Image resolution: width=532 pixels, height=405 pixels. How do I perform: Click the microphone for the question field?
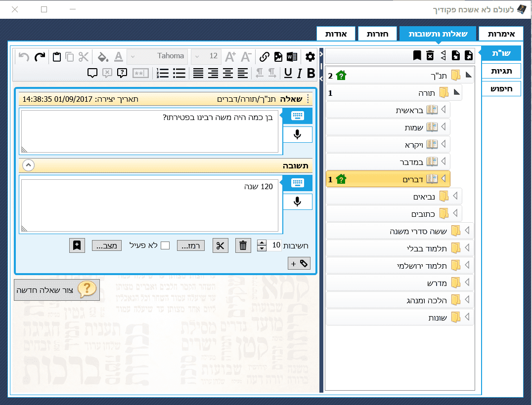point(298,134)
